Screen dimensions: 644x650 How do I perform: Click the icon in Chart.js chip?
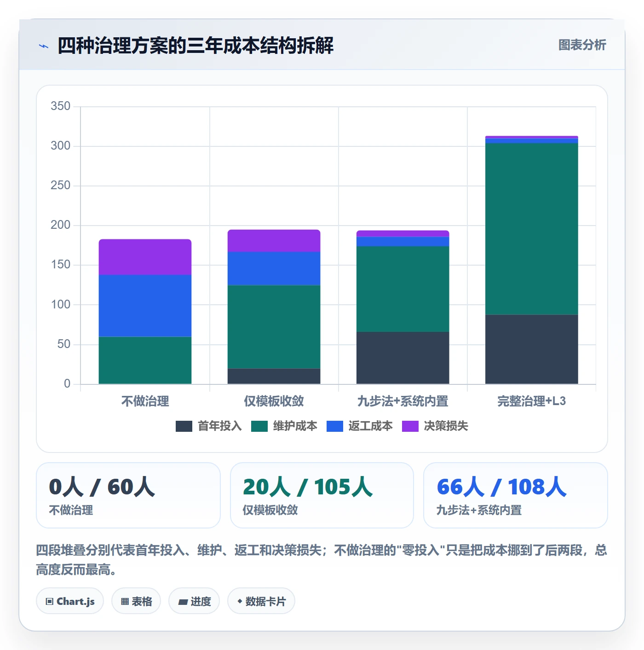pyautogui.click(x=50, y=602)
